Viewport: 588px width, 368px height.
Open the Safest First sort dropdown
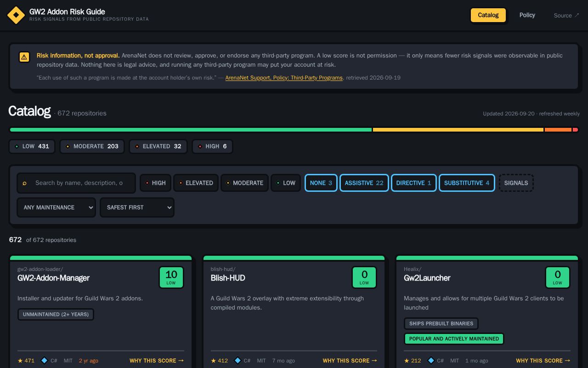(x=137, y=207)
